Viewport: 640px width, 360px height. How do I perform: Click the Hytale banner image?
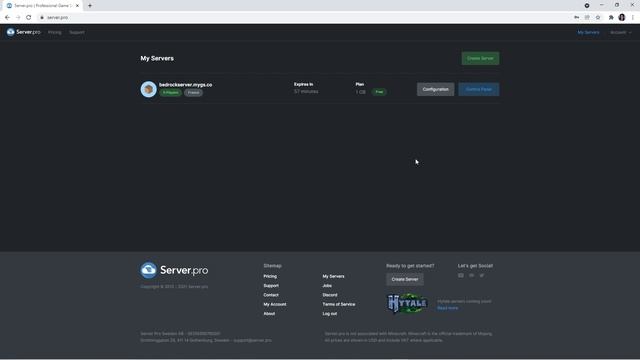pos(407,304)
